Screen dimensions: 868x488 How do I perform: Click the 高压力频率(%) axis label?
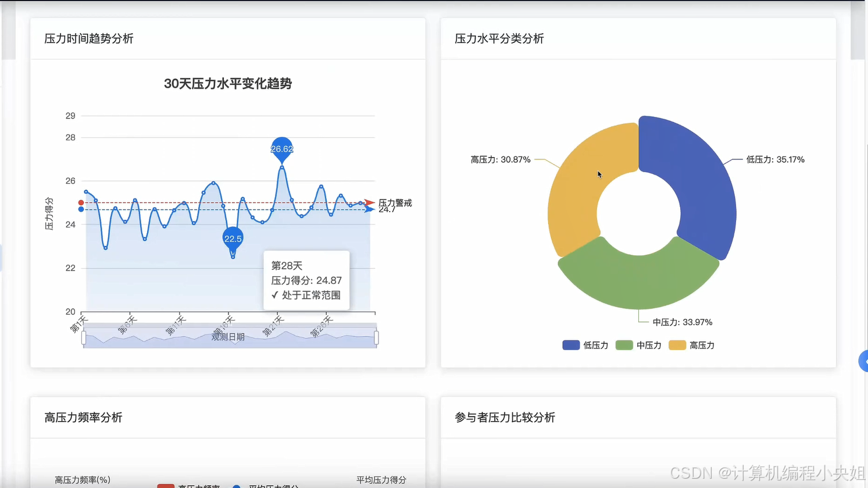click(83, 480)
